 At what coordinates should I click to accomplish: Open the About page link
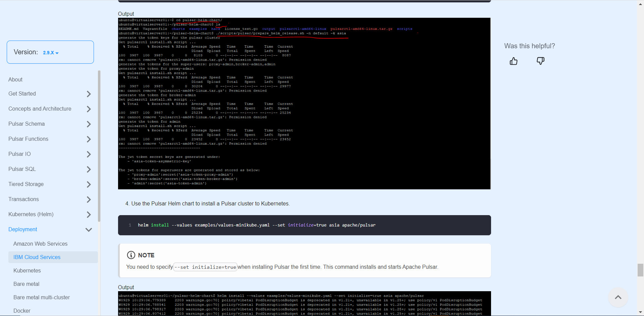click(x=15, y=79)
